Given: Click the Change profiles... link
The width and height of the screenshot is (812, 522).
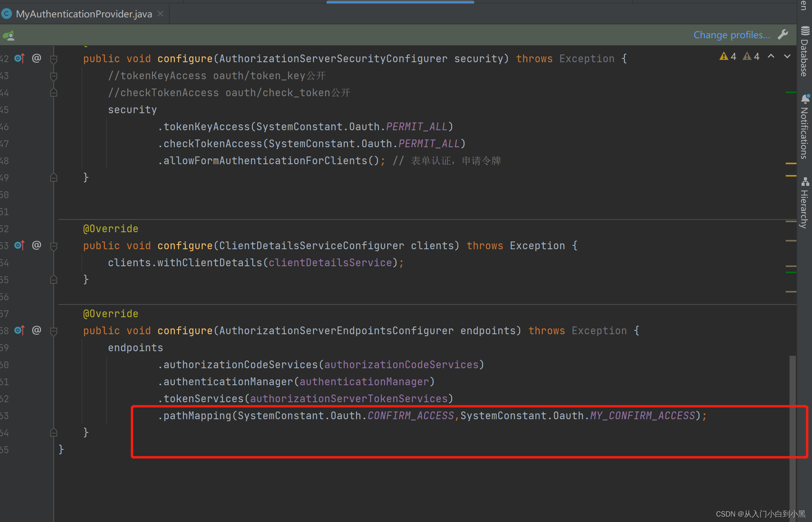Looking at the screenshot, I should 732,35.
